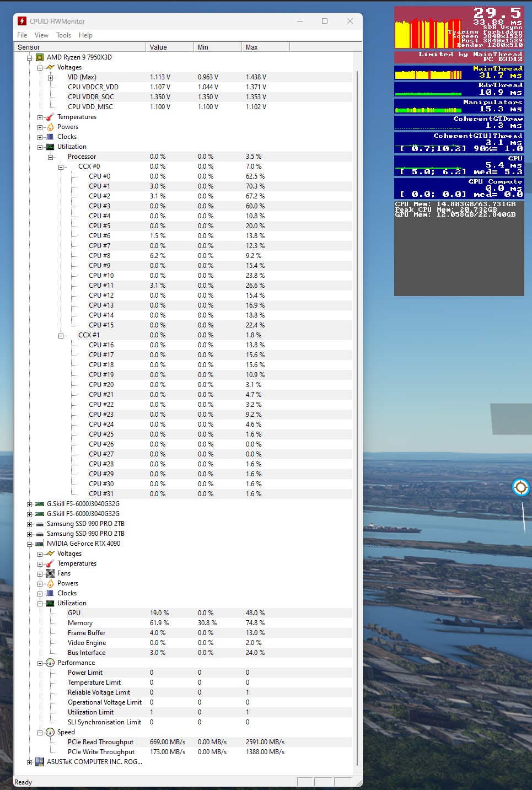The width and height of the screenshot is (532, 790).
Task: Click the 19.0 % GPU utilization value
Action: (x=159, y=613)
